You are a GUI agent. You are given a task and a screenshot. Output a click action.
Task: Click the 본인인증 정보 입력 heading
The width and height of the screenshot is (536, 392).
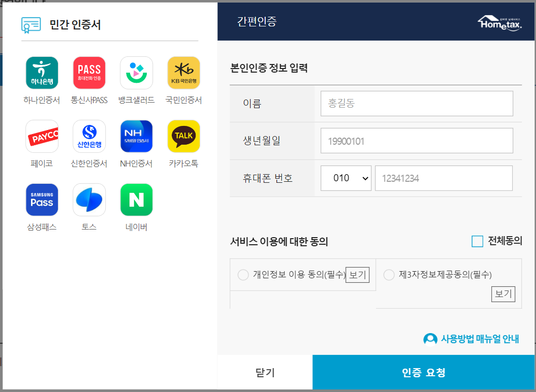[x=269, y=68]
